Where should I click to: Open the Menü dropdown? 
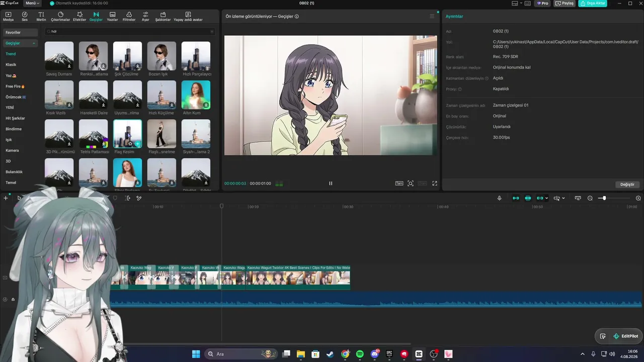click(x=32, y=4)
